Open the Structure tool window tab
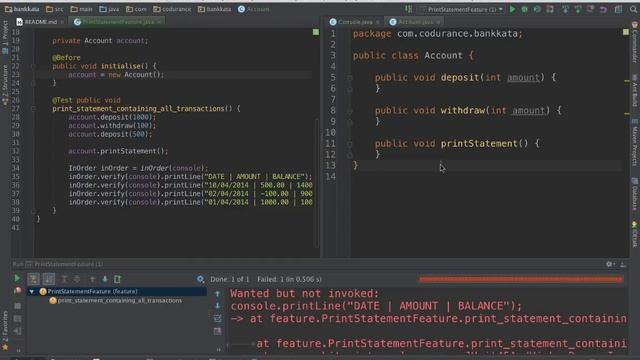640x360 pixels. (x=5, y=85)
